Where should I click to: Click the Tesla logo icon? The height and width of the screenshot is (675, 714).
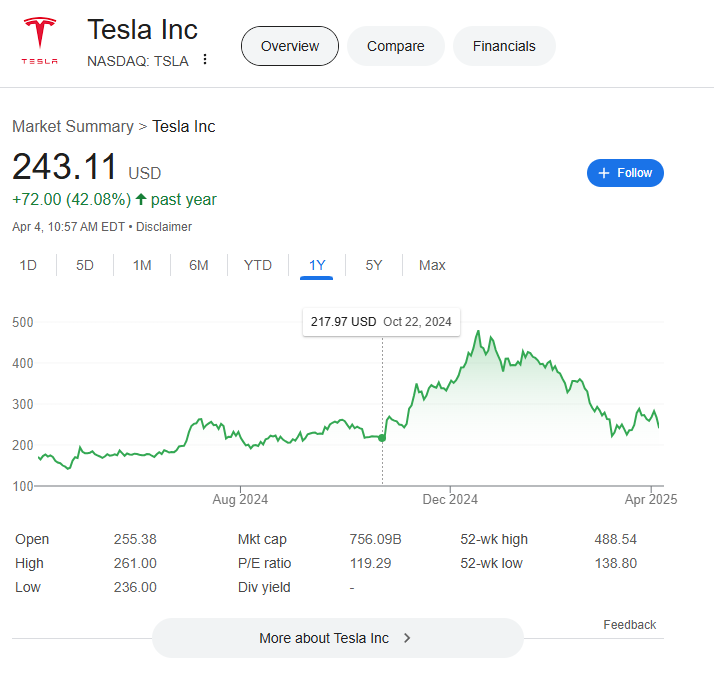(40, 40)
